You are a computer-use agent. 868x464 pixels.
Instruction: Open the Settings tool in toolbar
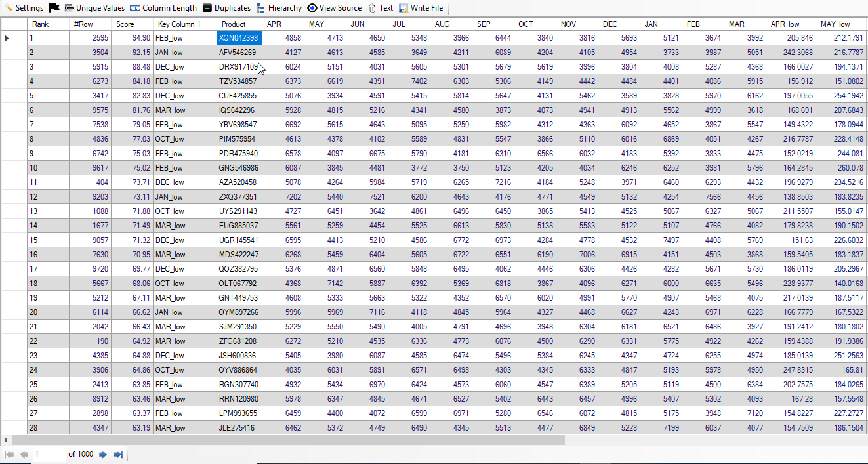coord(24,8)
